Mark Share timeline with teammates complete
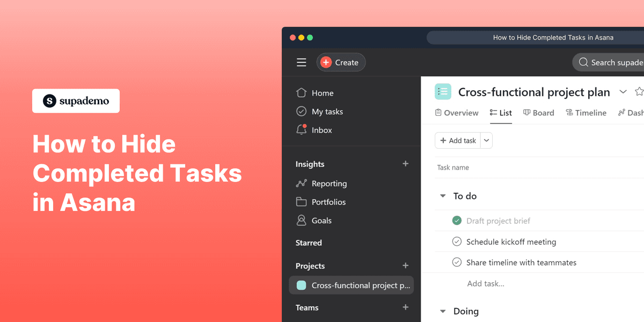Screen dimensions: 644x322 click(x=457, y=262)
